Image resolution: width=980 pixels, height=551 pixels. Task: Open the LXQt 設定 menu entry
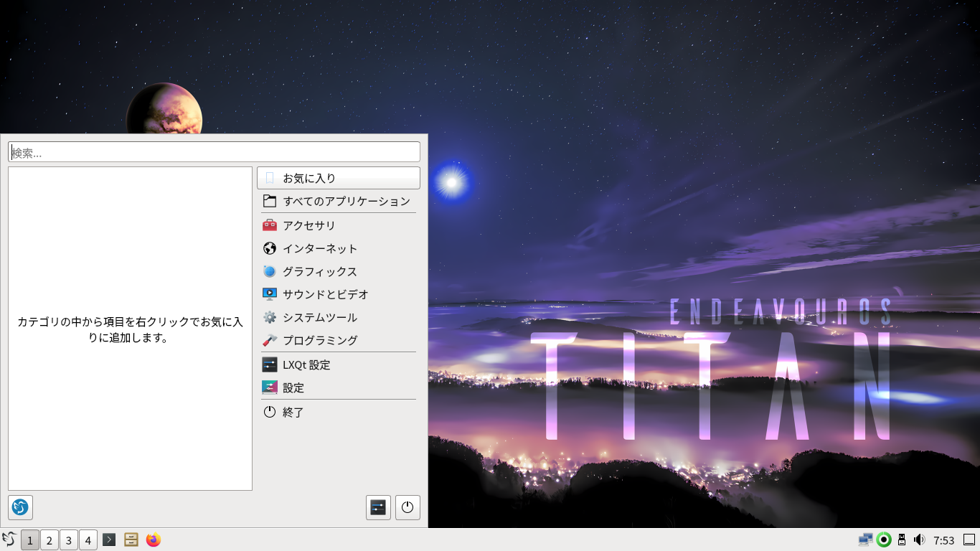pos(338,364)
